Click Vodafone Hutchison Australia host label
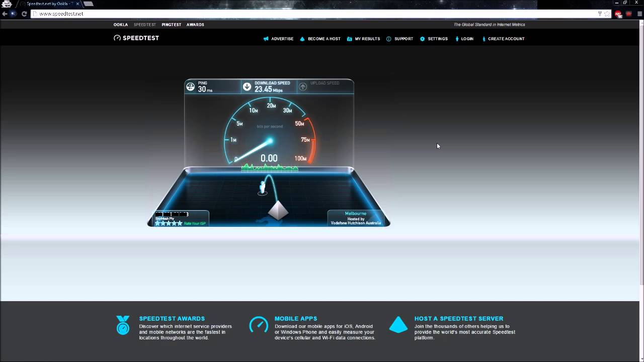Image resolution: width=644 pixels, height=362 pixels. [x=356, y=223]
